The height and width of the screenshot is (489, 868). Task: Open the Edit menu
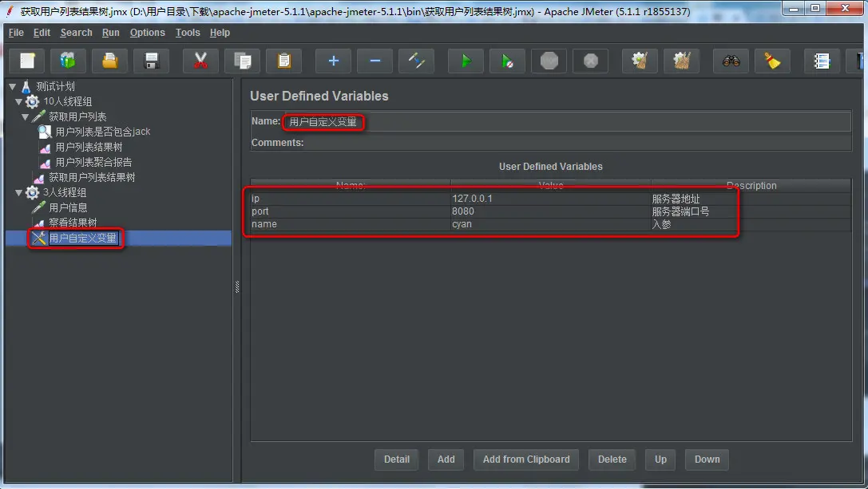click(42, 33)
